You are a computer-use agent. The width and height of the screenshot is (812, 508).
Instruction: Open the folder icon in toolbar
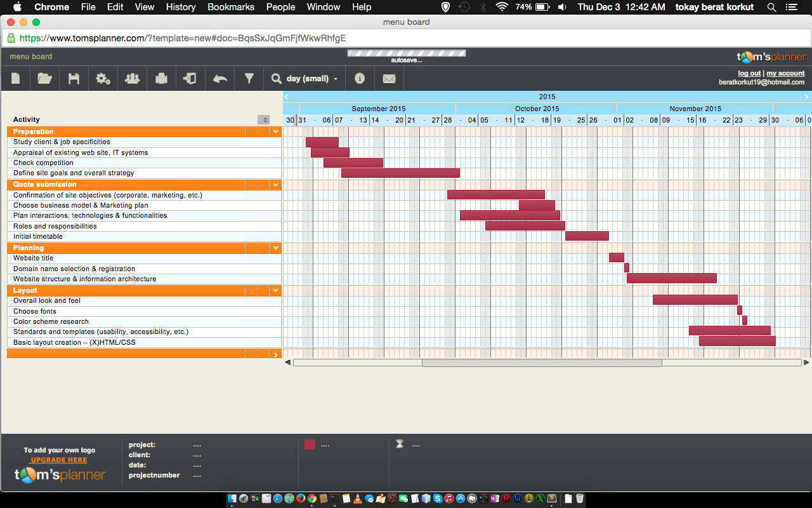(44, 79)
